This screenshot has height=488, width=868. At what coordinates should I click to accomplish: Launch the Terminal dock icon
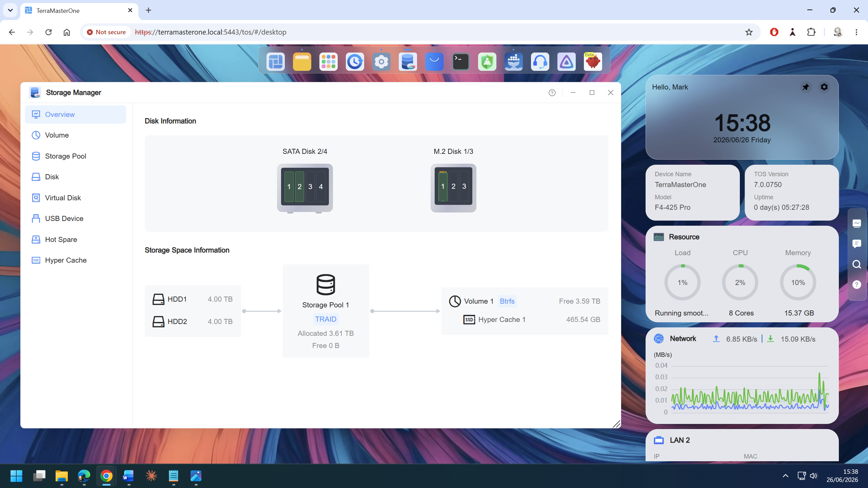[460, 62]
